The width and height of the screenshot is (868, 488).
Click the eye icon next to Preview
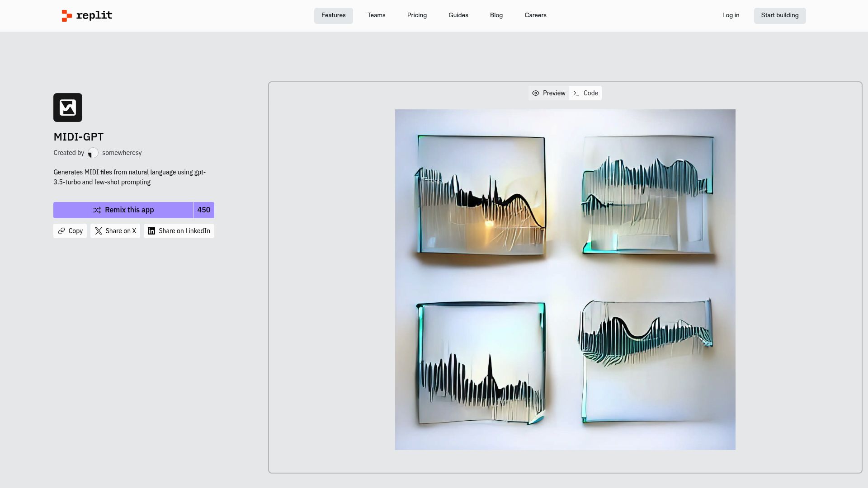point(536,93)
